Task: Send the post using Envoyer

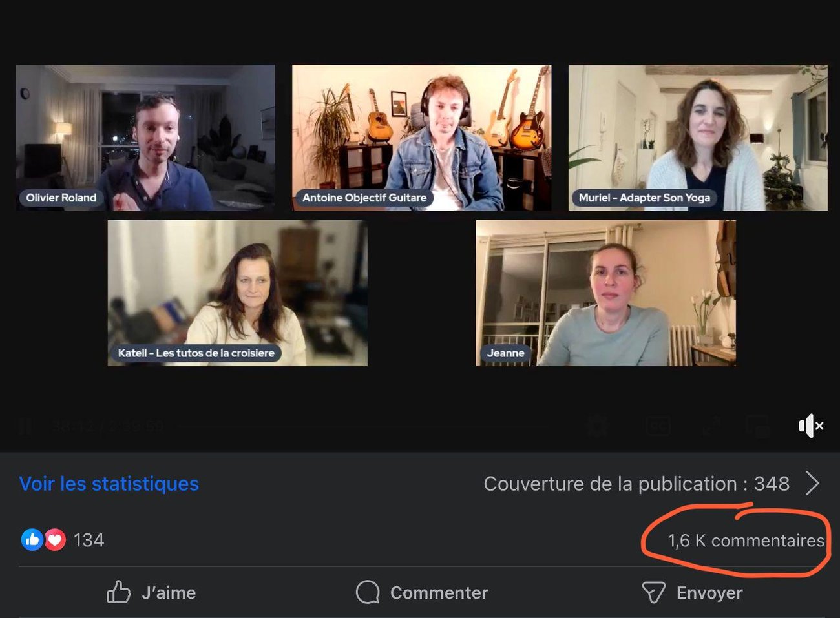Action: [692, 592]
